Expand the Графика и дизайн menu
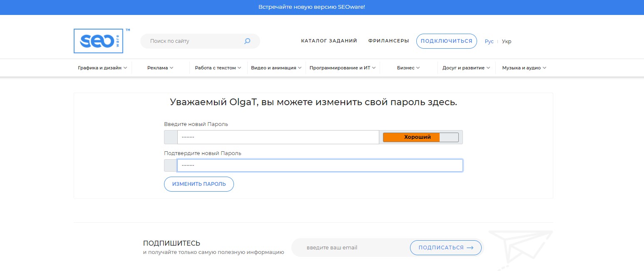The image size is (644, 271). click(x=102, y=68)
